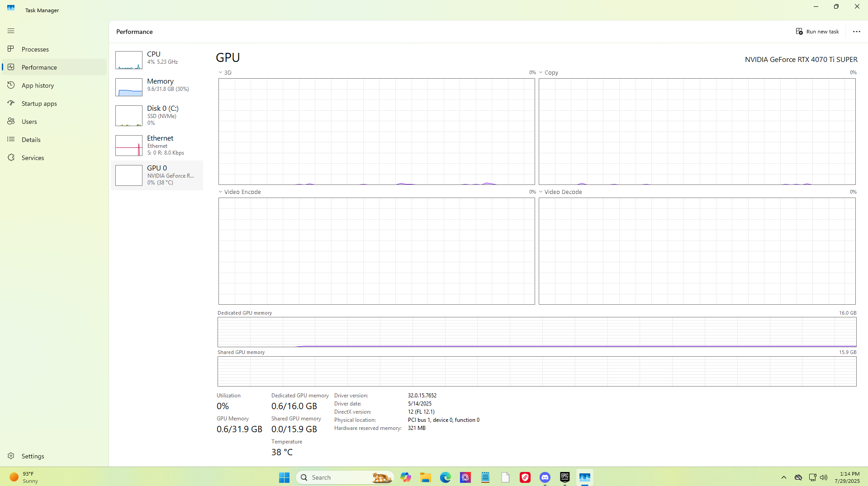Screen dimensions: 868x486
Task: Click the volume speaker tray icon
Action: [824, 477]
